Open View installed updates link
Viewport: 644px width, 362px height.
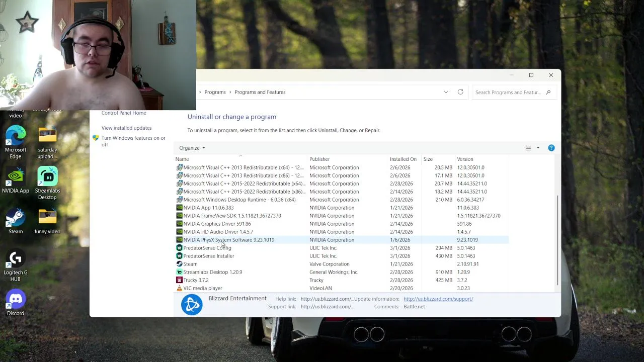pos(126,128)
